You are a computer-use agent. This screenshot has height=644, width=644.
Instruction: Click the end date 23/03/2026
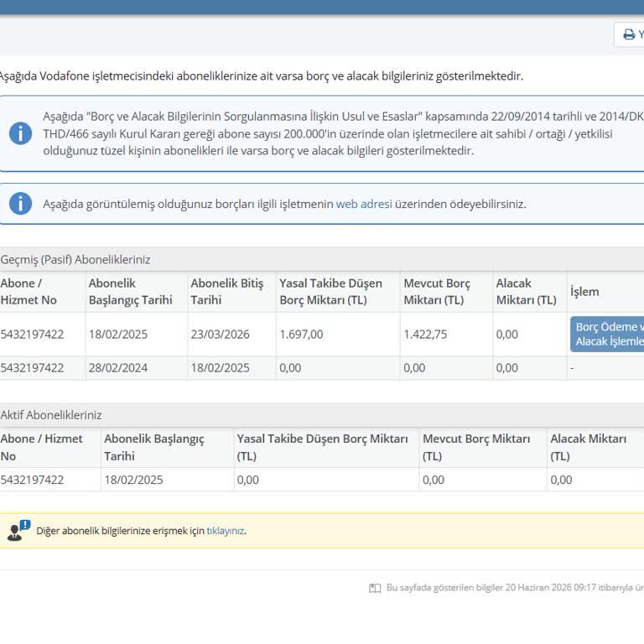coord(220,334)
